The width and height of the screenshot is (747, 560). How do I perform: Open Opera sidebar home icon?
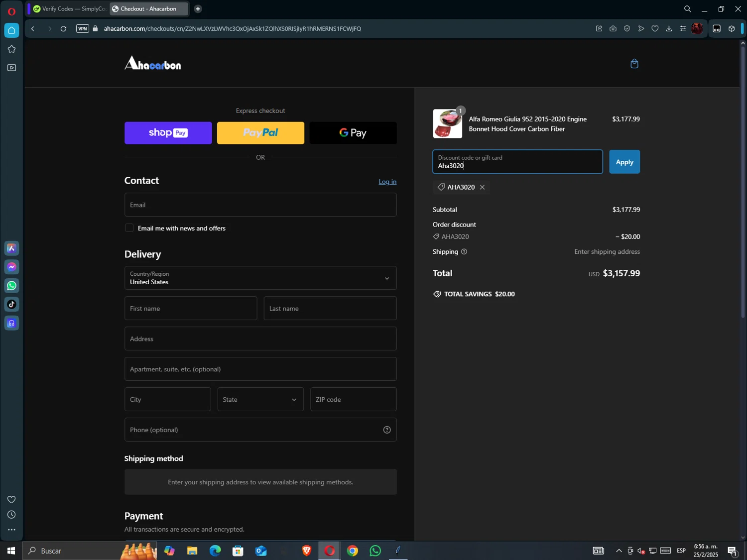click(11, 30)
